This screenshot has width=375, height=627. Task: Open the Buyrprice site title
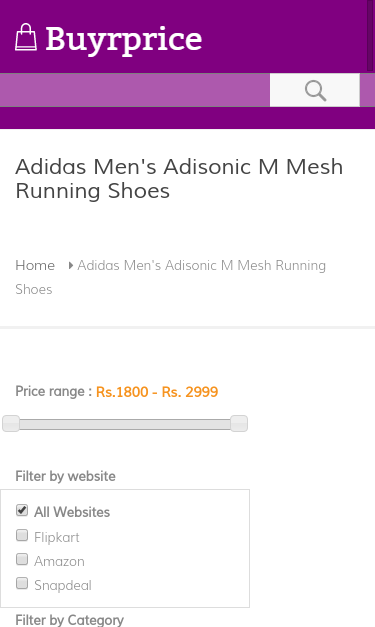pos(124,39)
